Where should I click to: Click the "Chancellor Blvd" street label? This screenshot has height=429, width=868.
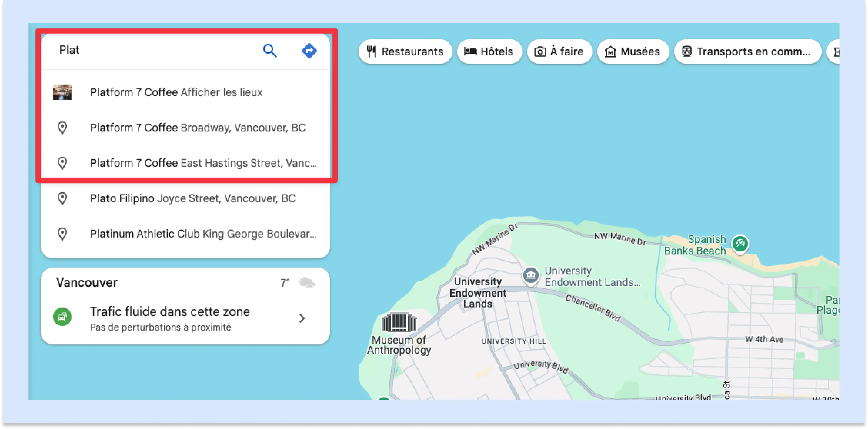point(593,308)
